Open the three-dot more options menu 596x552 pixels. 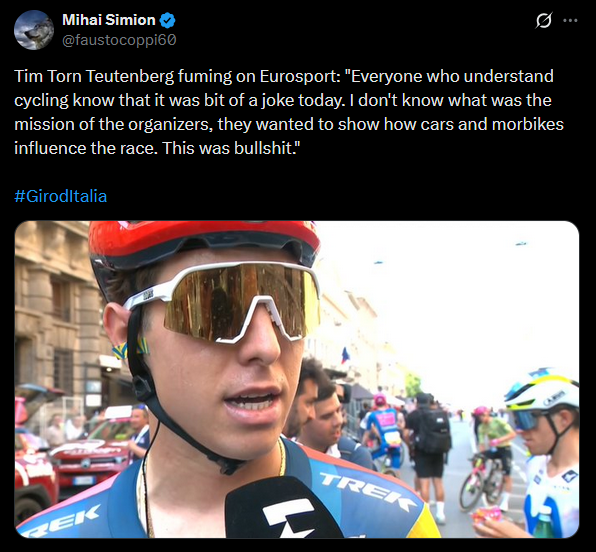point(570,21)
